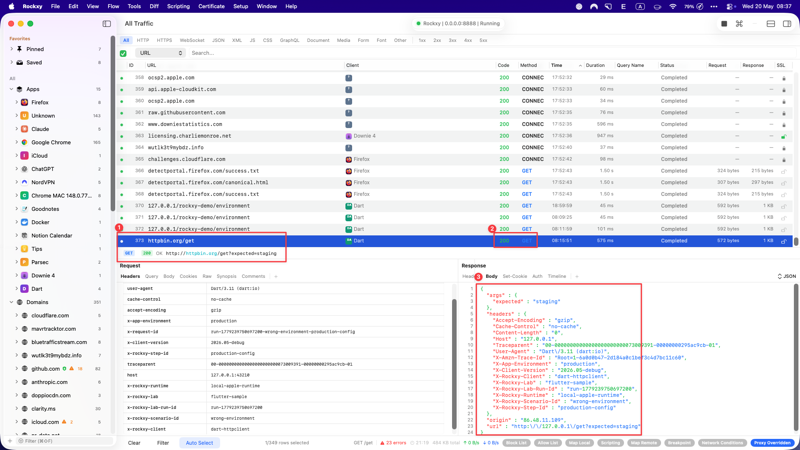The image size is (800, 450).
Task: Toggle the Map Local pill
Action: pyautogui.click(x=579, y=443)
